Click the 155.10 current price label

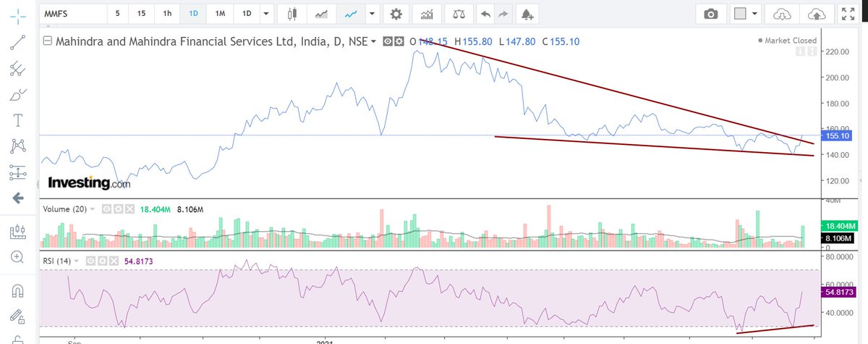838,135
